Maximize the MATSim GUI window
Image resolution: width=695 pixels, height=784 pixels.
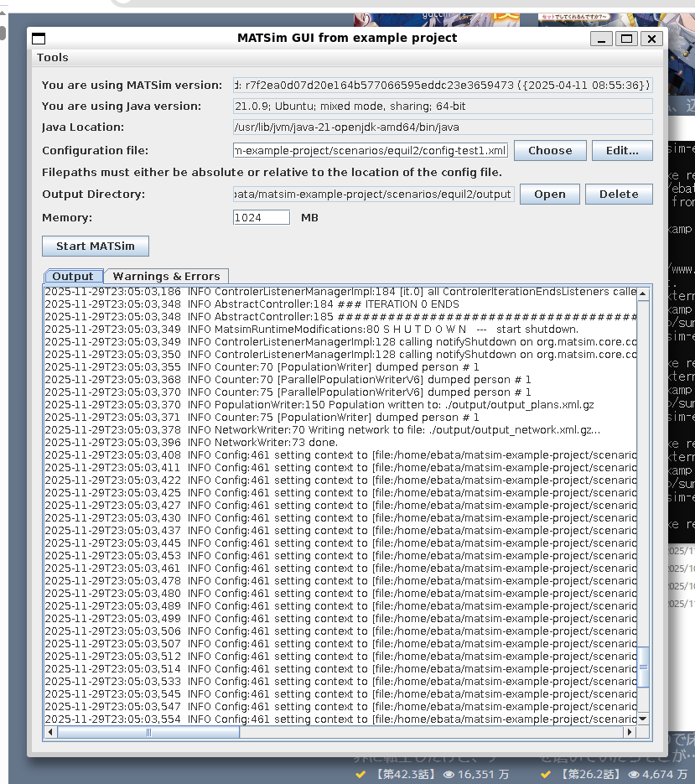626,39
